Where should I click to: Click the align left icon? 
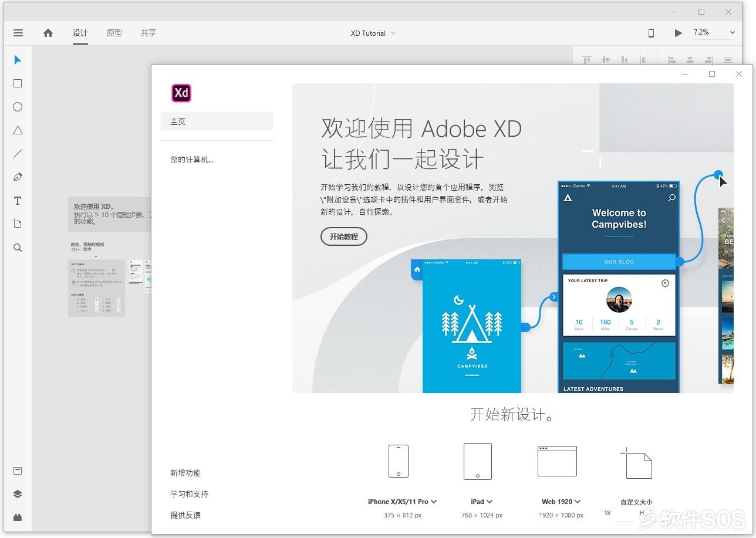click(671, 59)
